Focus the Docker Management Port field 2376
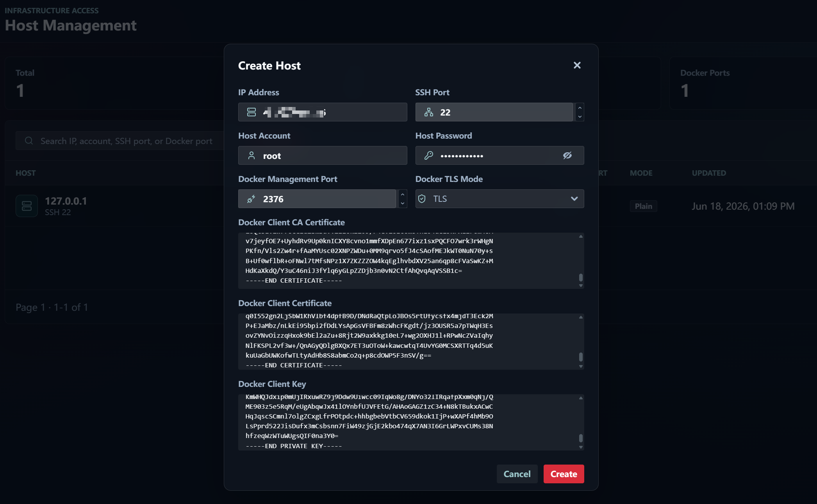Viewport: 817px width, 504px height. tap(317, 199)
